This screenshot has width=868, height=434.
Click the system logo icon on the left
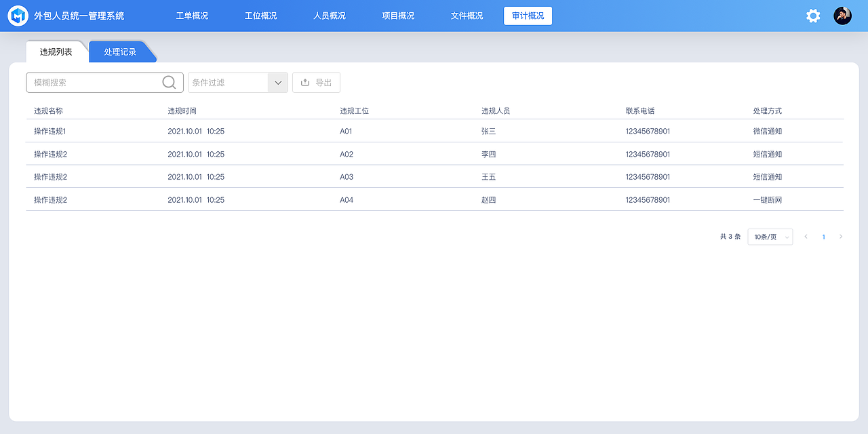pos(18,15)
